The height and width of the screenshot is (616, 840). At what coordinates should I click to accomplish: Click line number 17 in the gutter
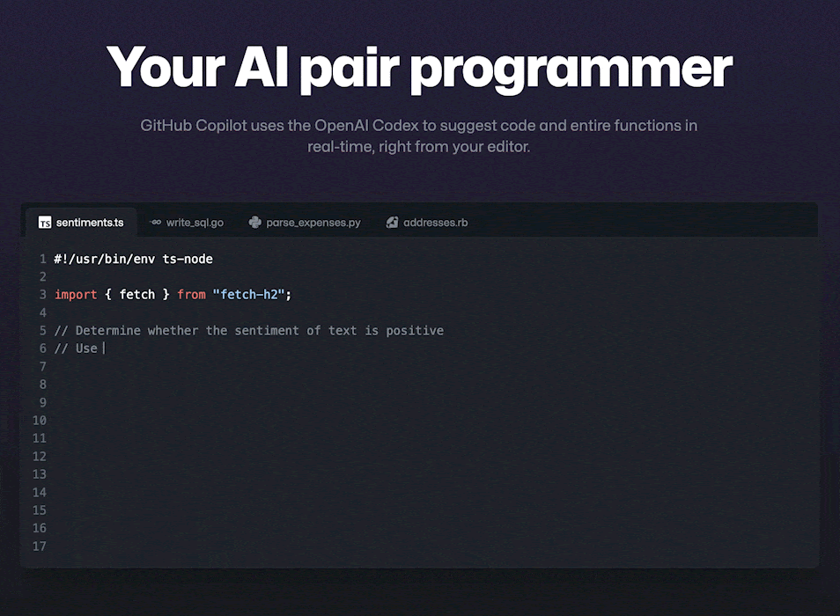click(x=39, y=546)
